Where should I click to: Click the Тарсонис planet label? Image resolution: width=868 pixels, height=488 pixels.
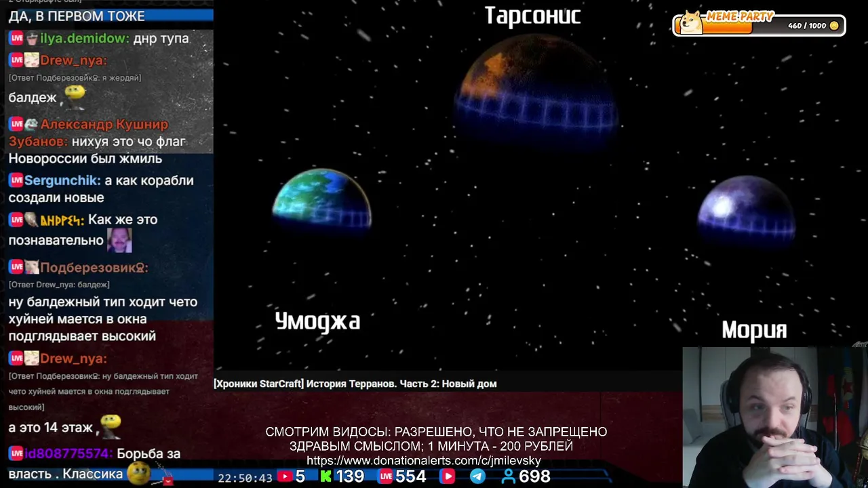533,16
